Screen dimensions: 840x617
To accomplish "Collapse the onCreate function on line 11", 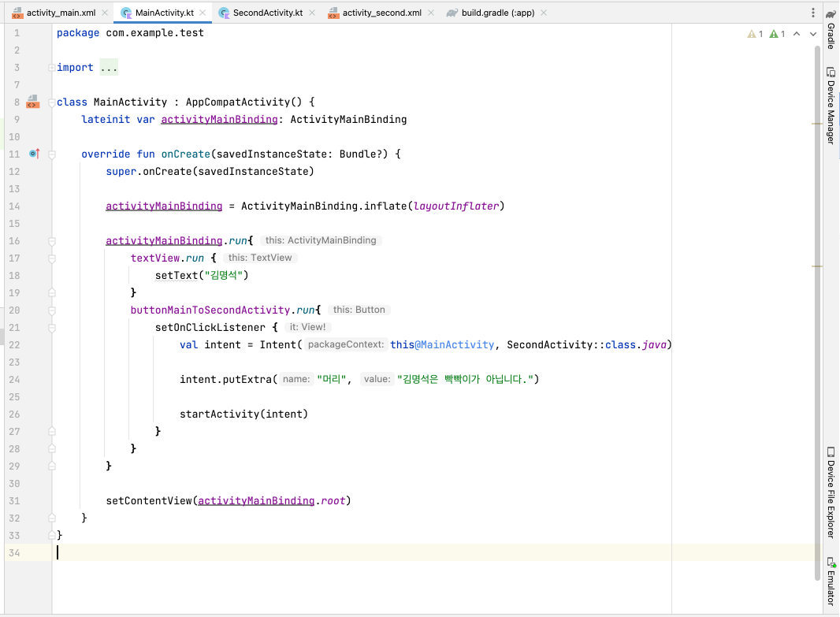I will click(52, 154).
